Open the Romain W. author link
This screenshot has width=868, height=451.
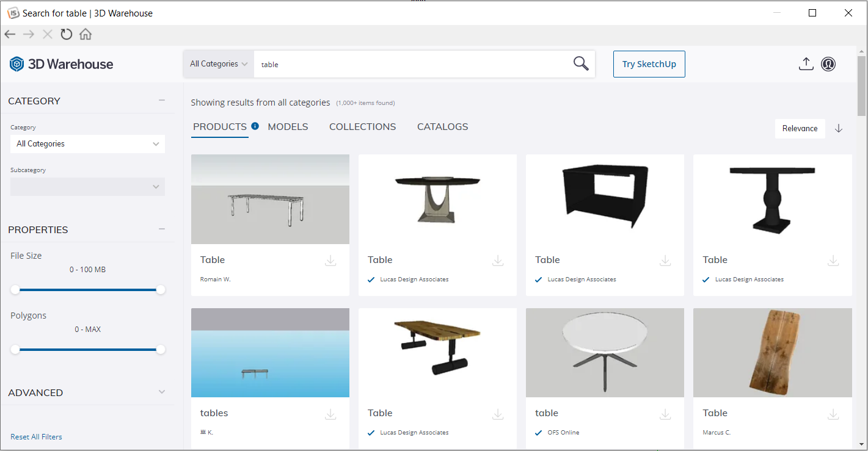click(x=216, y=280)
